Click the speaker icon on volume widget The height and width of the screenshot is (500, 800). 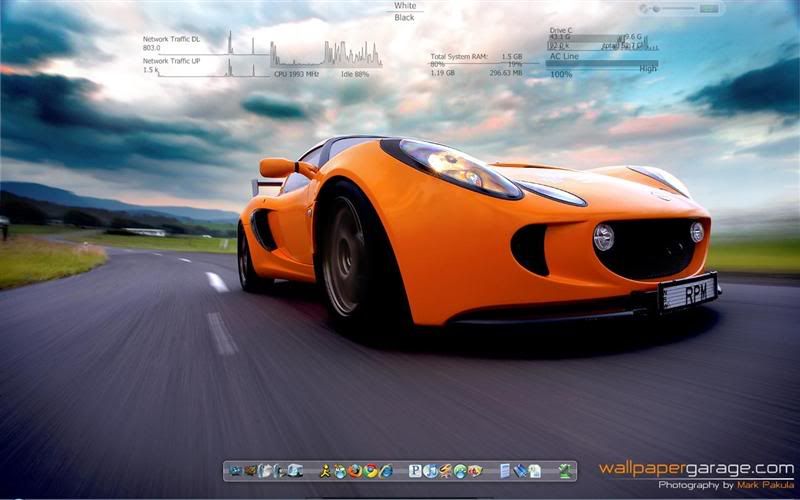(644, 9)
